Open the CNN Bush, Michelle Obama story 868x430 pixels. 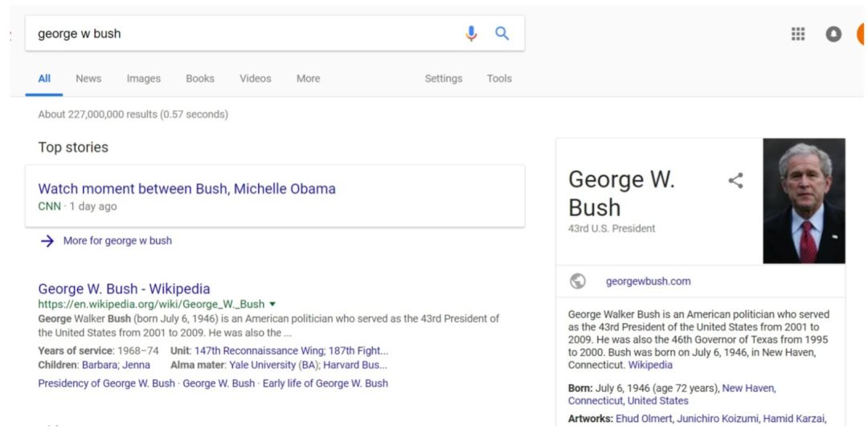[x=186, y=189]
